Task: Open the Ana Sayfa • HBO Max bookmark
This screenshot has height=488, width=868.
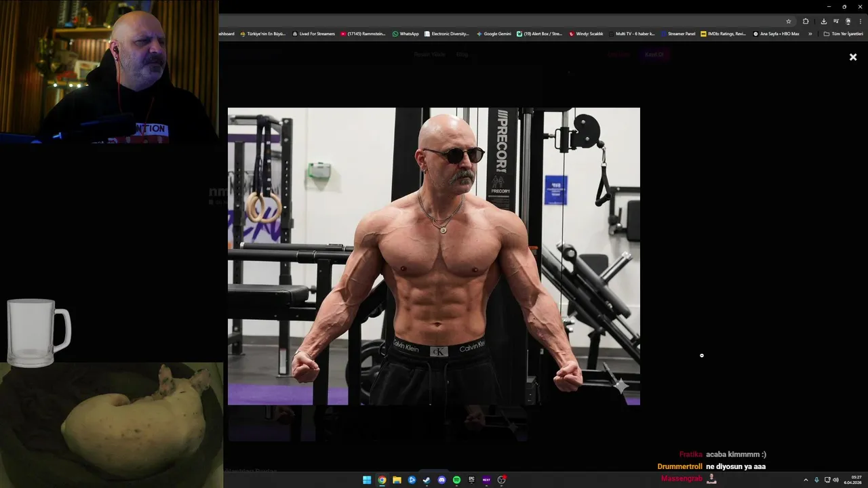Action: [776, 34]
